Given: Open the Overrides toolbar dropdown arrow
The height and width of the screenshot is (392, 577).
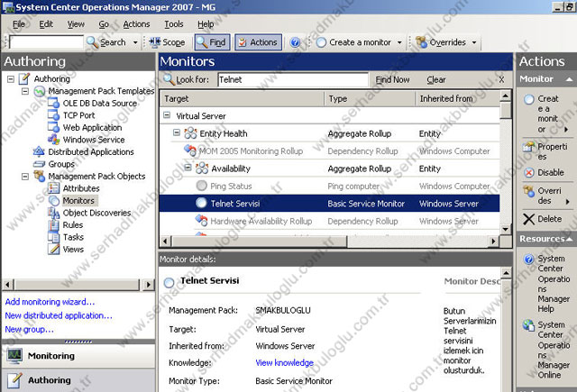Looking at the screenshot, I should pyautogui.click(x=474, y=42).
